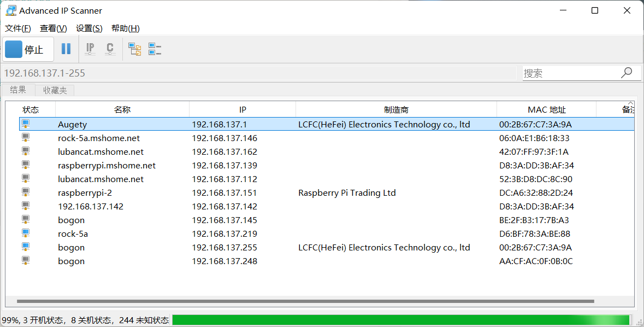This screenshot has height=327, width=644.
Task: Select rock-5a.mshome.net in the list
Action: [x=98, y=138]
